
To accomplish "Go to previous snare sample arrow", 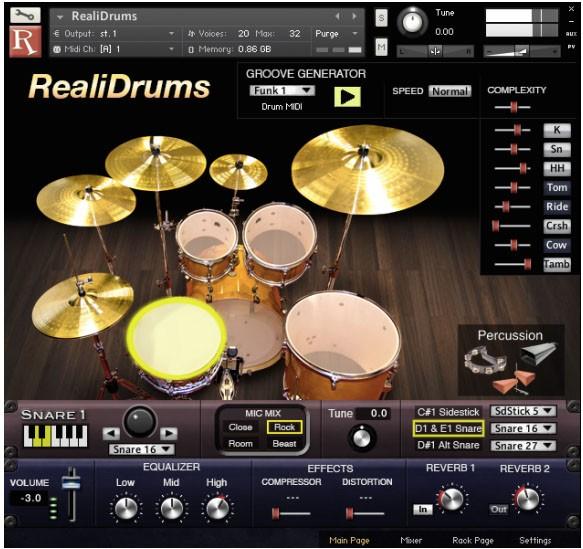I will 111,433.
